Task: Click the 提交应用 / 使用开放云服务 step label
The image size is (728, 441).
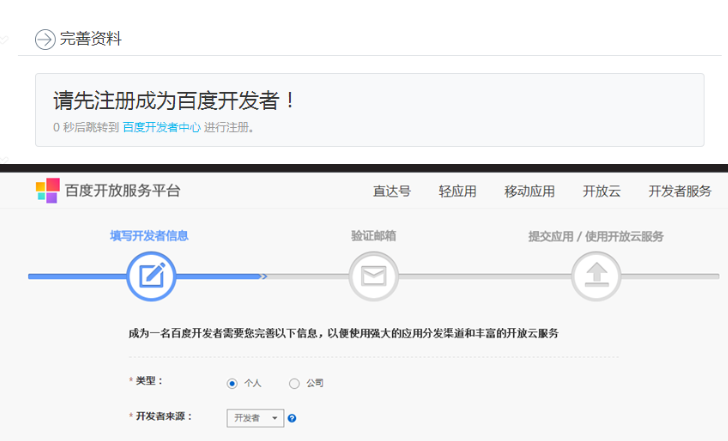Action: tap(596, 236)
